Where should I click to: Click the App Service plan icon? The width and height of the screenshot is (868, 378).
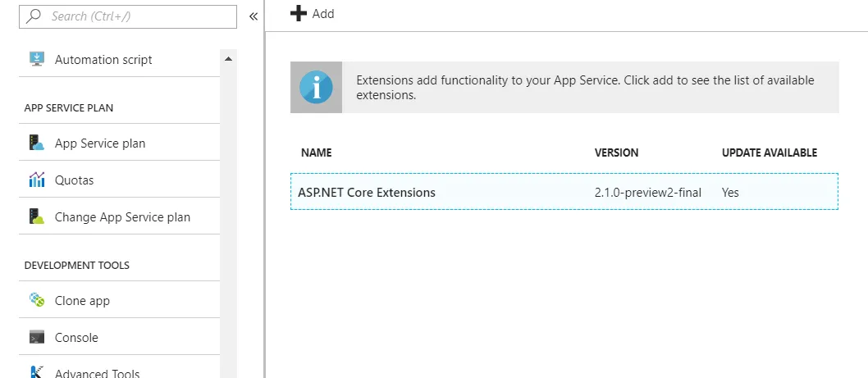[x=37, y=143]
